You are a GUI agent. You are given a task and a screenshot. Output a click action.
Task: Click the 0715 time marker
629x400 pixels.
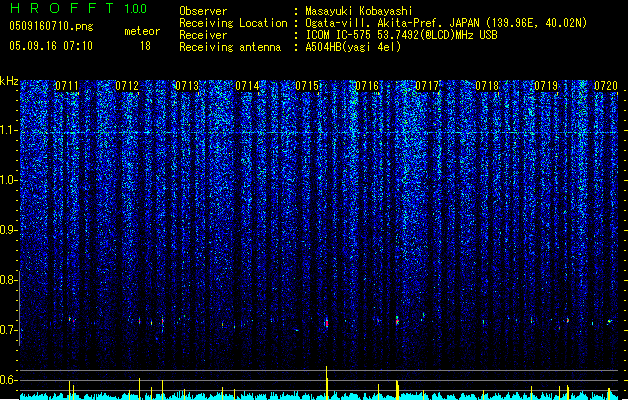click(307, 86)
